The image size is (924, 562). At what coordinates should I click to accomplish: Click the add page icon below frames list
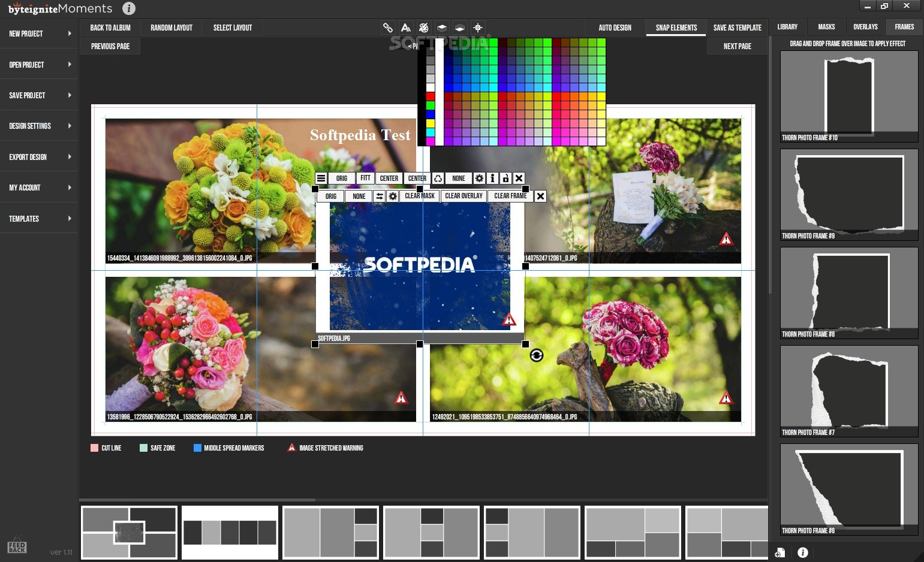click(x=780, y=553)
